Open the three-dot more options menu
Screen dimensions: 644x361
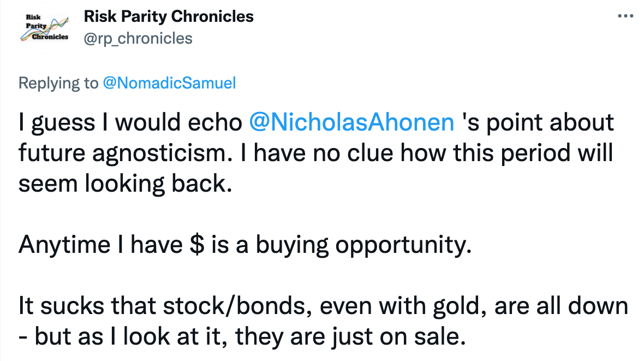point(625,16)
